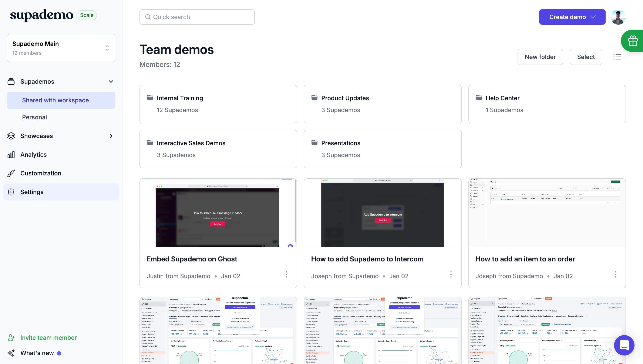This screenshot has width=643, height=364.
Task: Click the Showcases layers icon
Action: [x=11, y=136]
